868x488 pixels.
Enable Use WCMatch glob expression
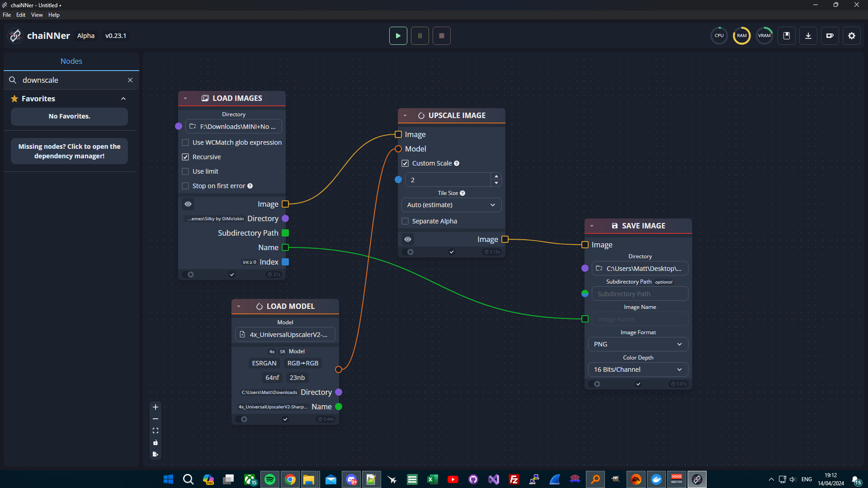tap(185, 142)
